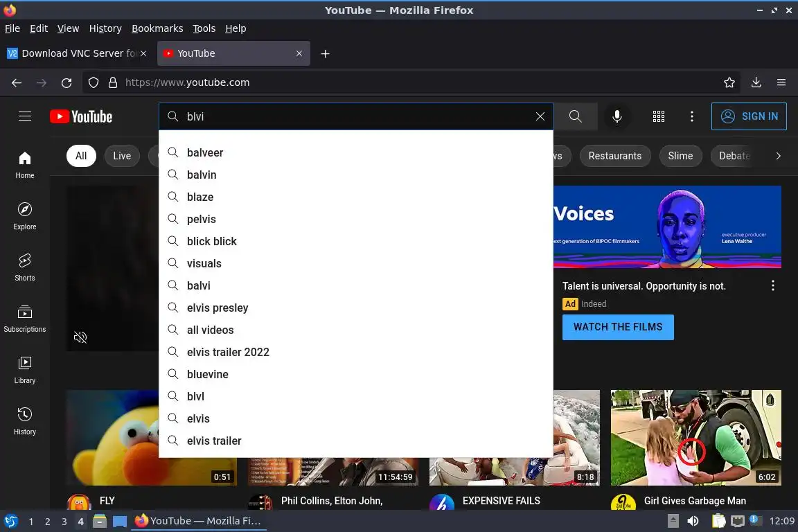Viewport: 798px width, 532px height.
Task: Go back with the browser back arrow
Action: coord(17,82)
